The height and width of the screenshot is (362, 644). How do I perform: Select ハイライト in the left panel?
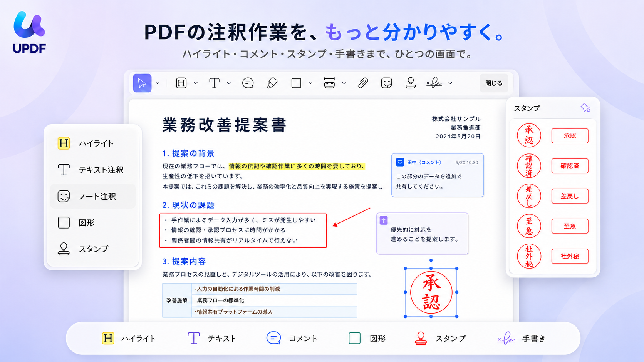tap(93, 143)
